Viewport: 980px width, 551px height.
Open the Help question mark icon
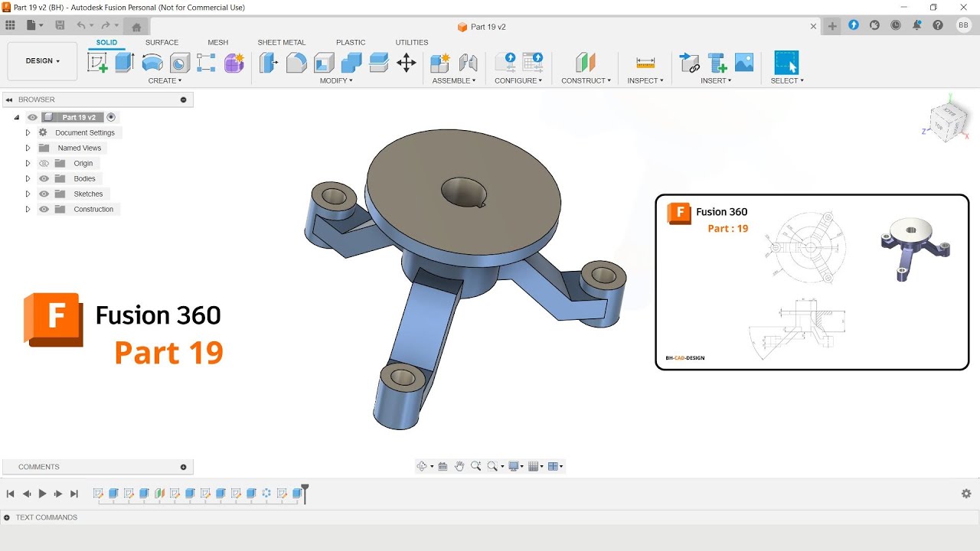[938, 25]
